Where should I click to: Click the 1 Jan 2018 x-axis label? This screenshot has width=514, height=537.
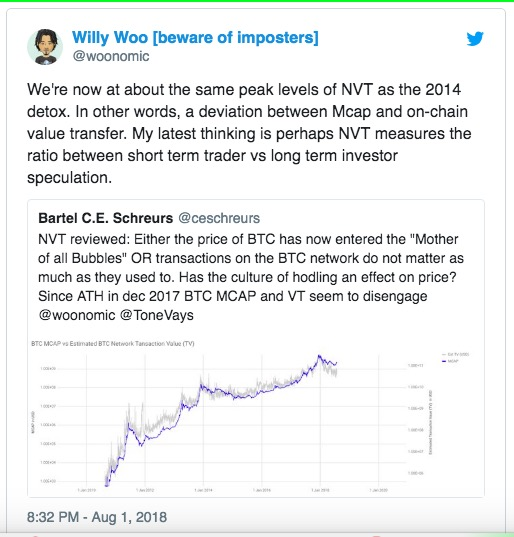pos(321,490)
